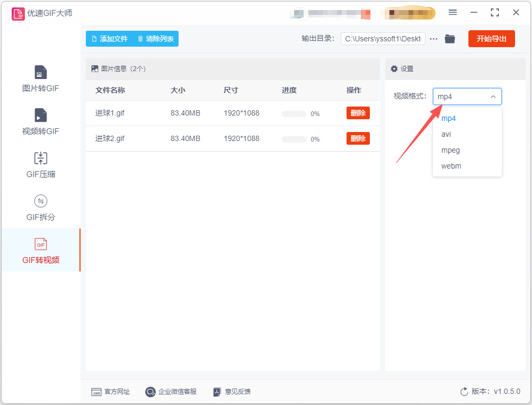The image size is (532, 405).
Task: Select the GIF转视频 tab in sidebar
Action: click(41, 251)
